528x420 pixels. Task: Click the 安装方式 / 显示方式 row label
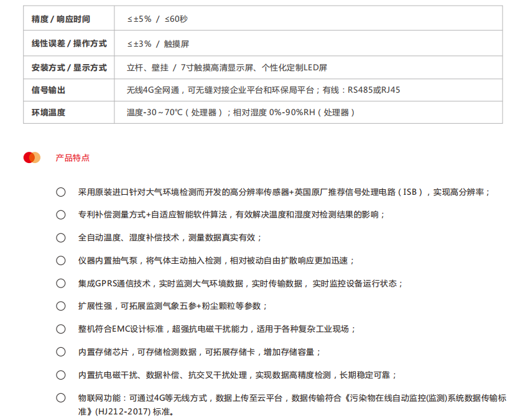point(69,68)
